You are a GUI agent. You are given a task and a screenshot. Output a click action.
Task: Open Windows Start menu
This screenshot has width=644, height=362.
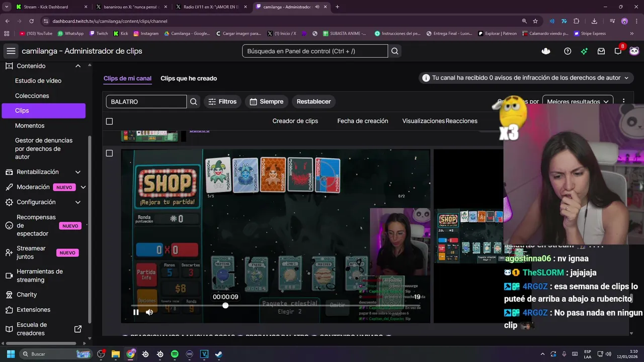coord(11,354)
